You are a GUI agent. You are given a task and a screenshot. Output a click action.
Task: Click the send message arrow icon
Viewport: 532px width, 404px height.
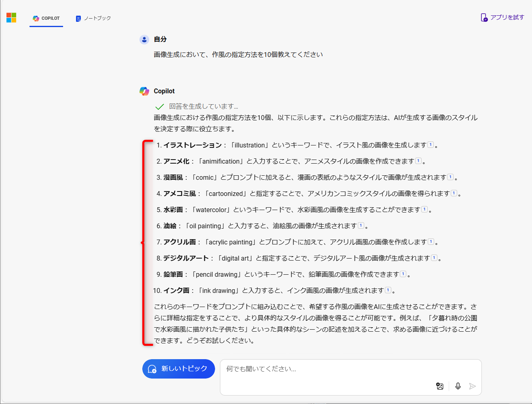pos(473,386)
